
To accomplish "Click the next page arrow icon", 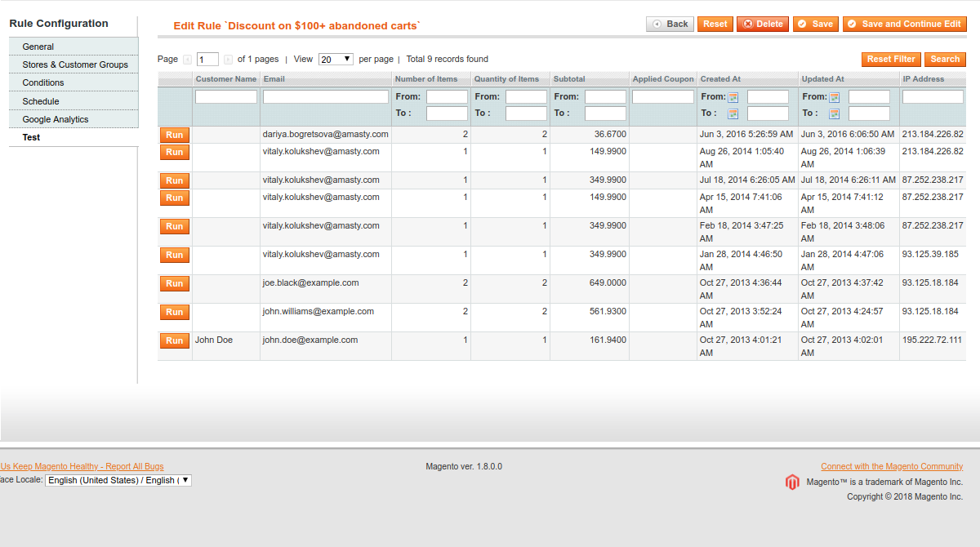I will click(228, 60).
